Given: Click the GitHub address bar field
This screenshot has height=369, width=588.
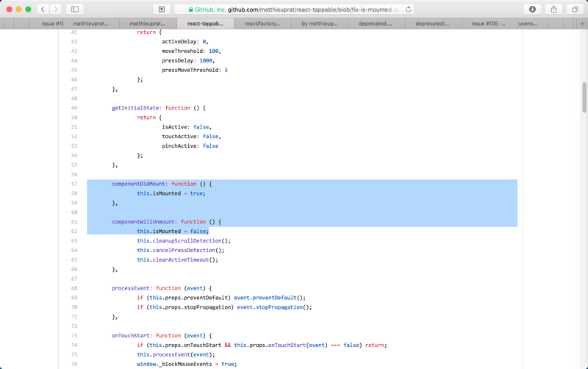Looking at the screenshot, I should coord(294,10).
